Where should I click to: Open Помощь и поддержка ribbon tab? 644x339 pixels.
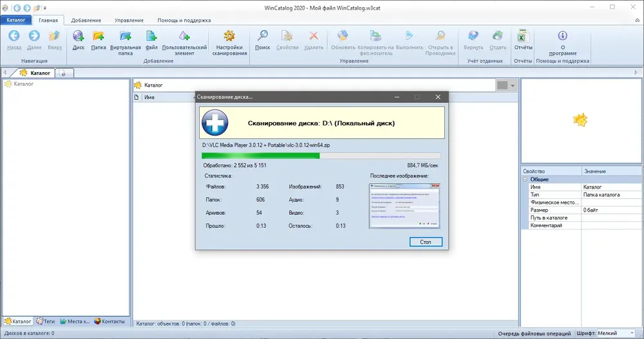pyautogui.click(x=184, y=20)
